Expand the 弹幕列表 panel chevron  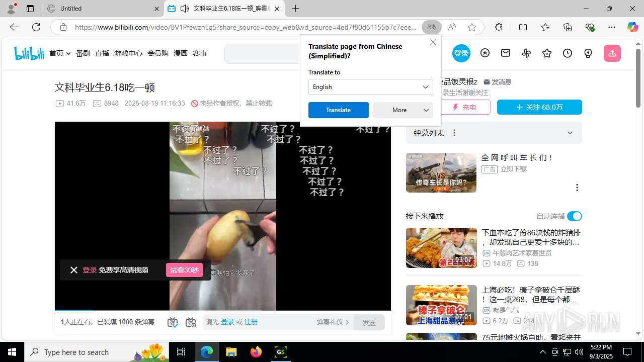[x=570, y=133]
